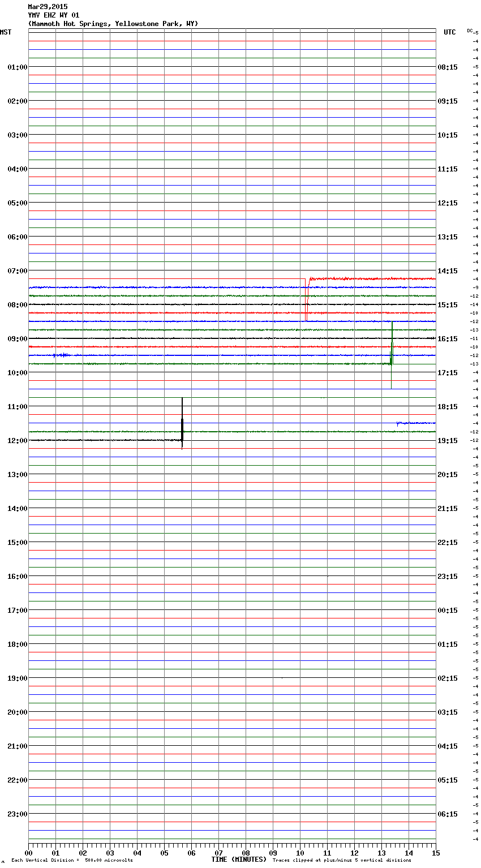The height and width of the screenshot is (868, 481).
Task: Click minute 08 on the bottom axis
Action: pyautogui.click(x=246, y=852)
